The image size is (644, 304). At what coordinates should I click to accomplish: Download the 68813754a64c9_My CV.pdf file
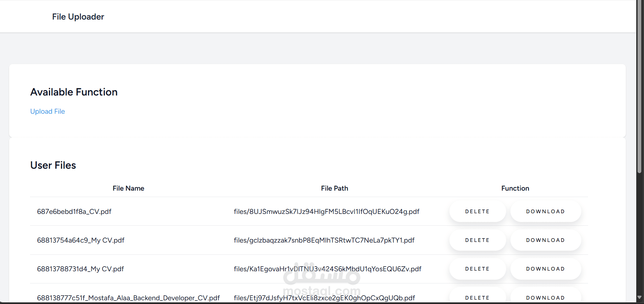click(x=546, y=240)
